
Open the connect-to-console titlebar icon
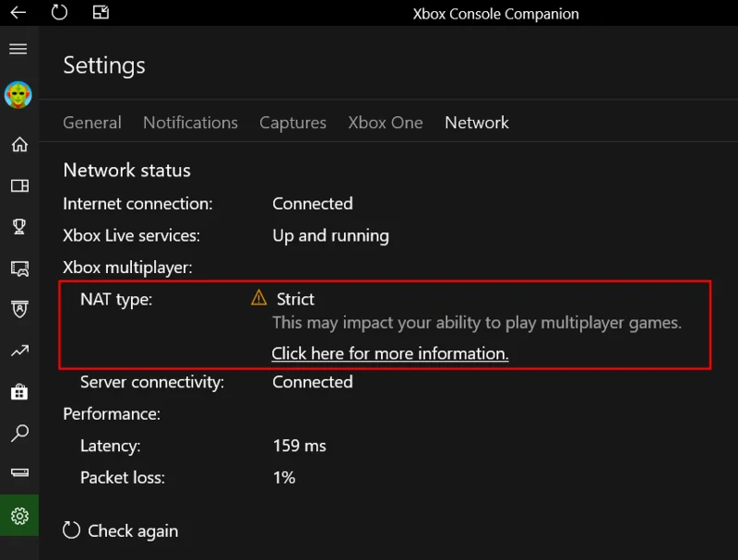[x=101, y=13]
